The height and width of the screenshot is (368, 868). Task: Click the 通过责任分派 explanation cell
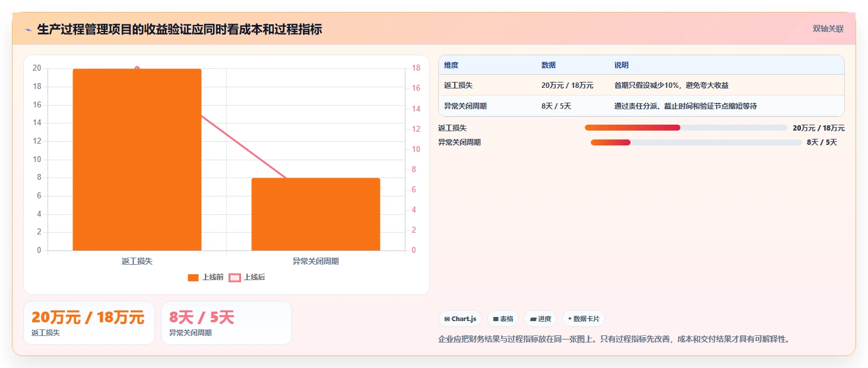(x=686, y=106)
